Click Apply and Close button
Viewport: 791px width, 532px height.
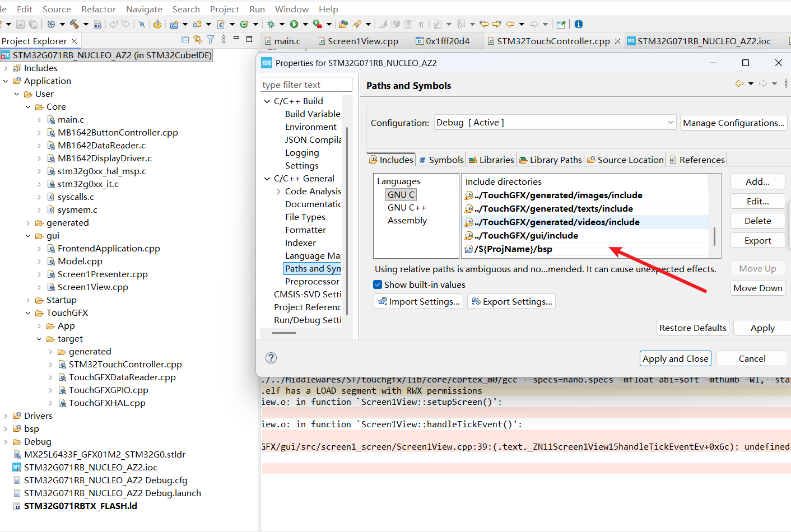(x=675, y=358)
